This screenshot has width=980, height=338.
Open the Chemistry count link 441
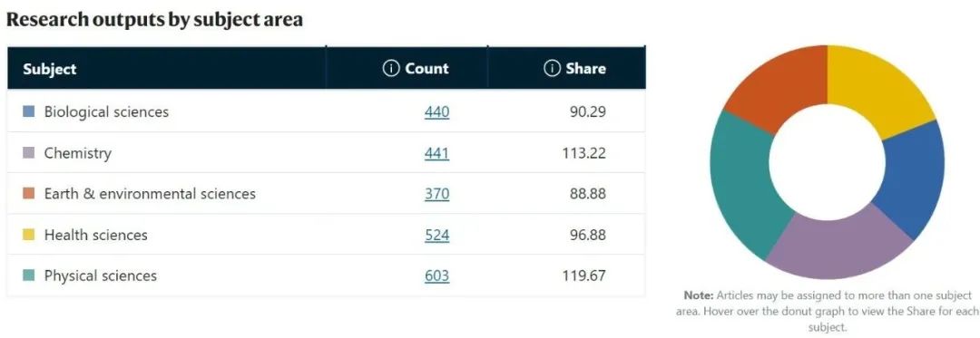[x=436, y=153]
